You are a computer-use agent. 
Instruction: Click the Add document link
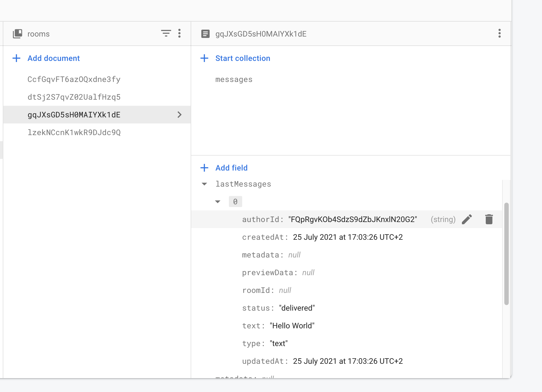[x=53, y=58]
